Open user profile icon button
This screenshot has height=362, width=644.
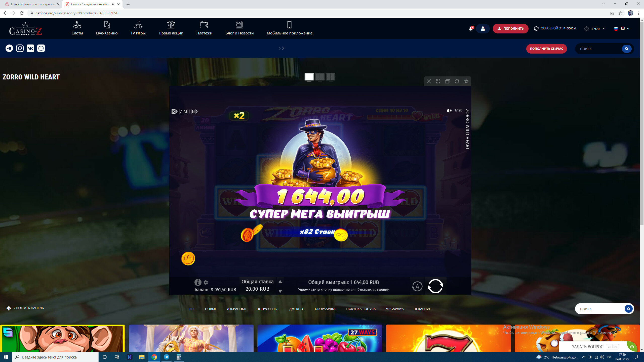[x=482, y=29]
